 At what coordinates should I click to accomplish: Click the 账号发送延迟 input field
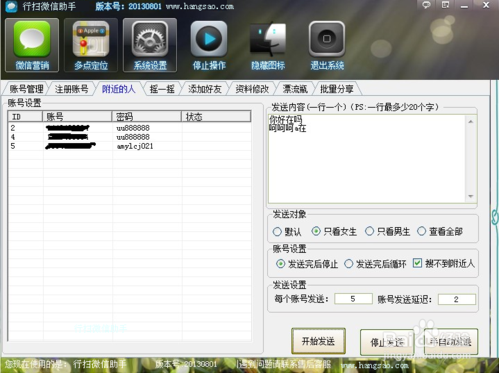[457, 299]
